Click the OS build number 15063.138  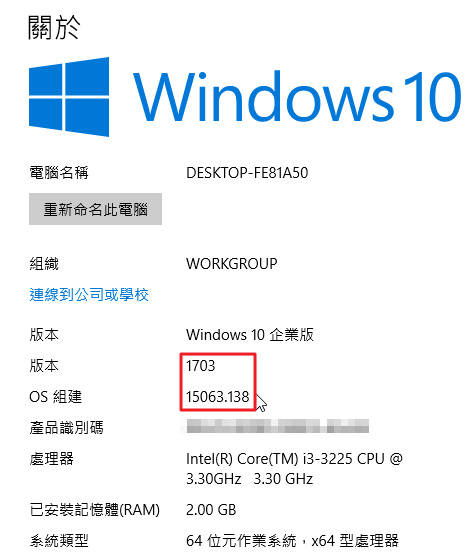(x=217, y=396)
